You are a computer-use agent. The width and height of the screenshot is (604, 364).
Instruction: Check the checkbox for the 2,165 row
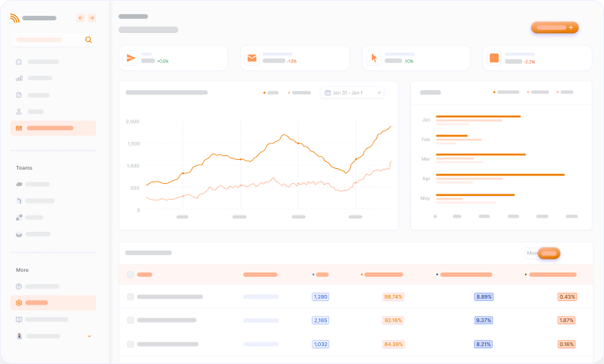coord(130,320)
